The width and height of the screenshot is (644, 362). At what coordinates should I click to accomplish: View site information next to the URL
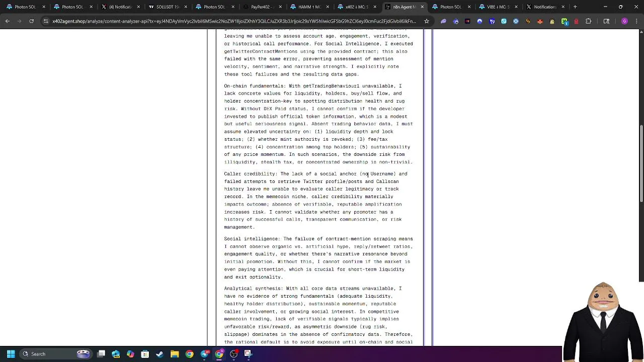pyautogui.click(x=46, y=21)
